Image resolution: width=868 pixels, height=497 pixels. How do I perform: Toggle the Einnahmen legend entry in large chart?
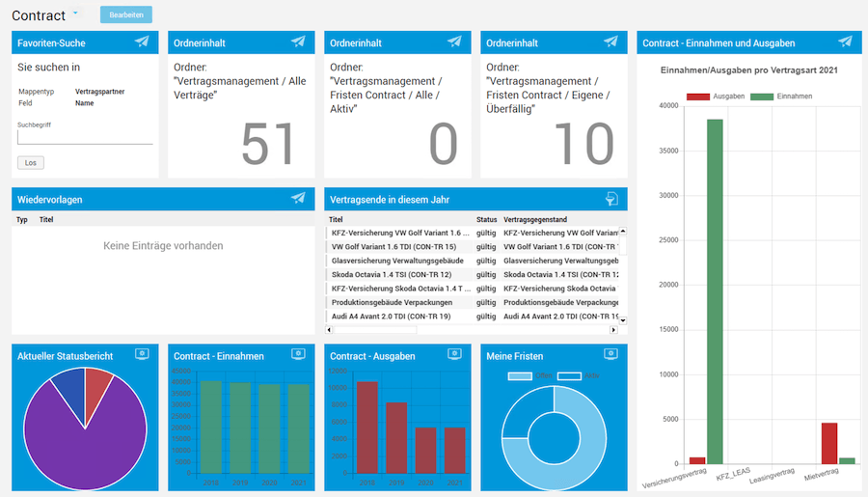point(781,97)
